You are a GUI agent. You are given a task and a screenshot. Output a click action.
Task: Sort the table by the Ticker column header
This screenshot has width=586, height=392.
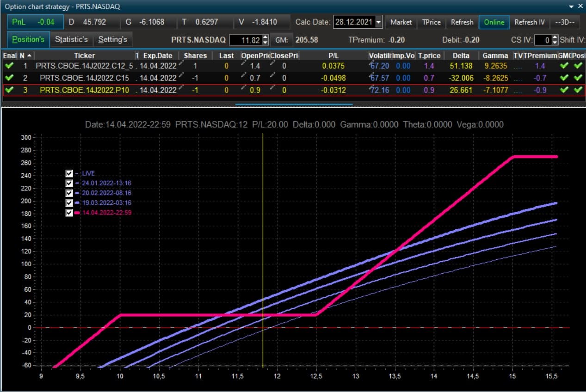[84, 55]
